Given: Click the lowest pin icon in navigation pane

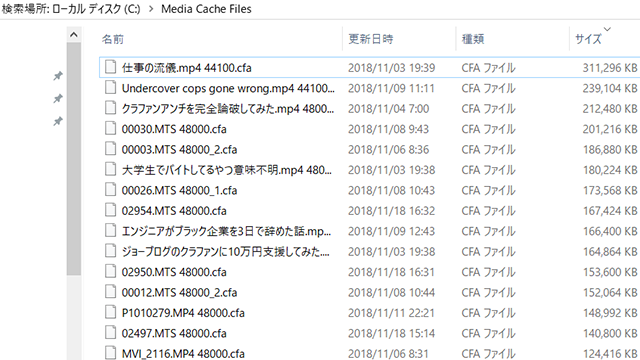Looking at the screenshot, I should coord(58,121).
